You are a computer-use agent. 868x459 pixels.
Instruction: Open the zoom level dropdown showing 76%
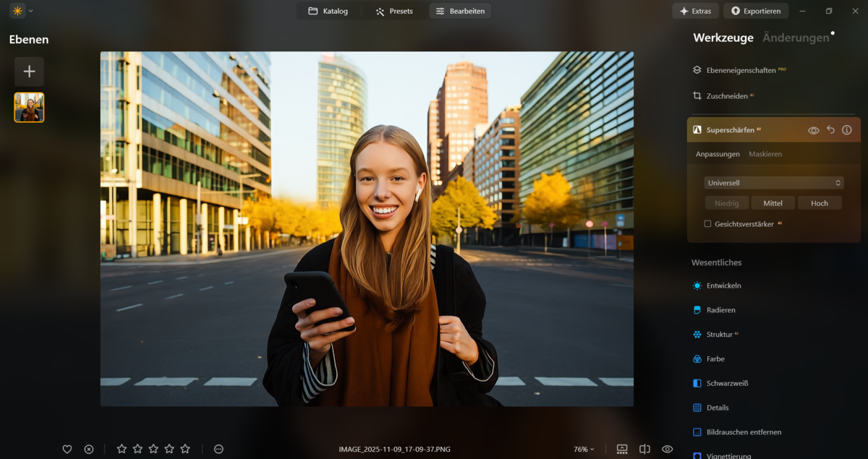[583, 449]
